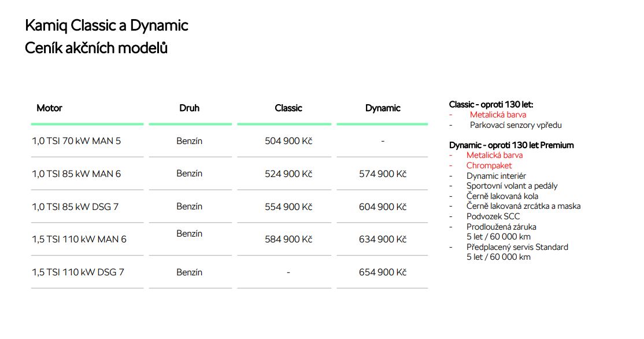Select the "Druh" column header
Image resolution: width=644 pixels, height=339 pixels.
[x=189, y=108]
